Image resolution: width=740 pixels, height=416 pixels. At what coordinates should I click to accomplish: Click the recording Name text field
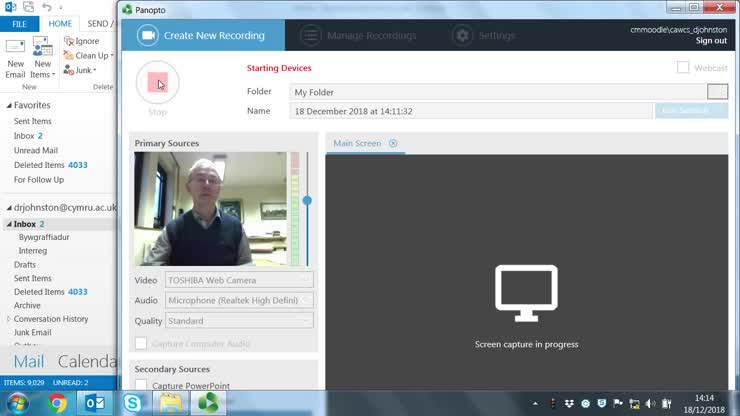tap(470, 111)
